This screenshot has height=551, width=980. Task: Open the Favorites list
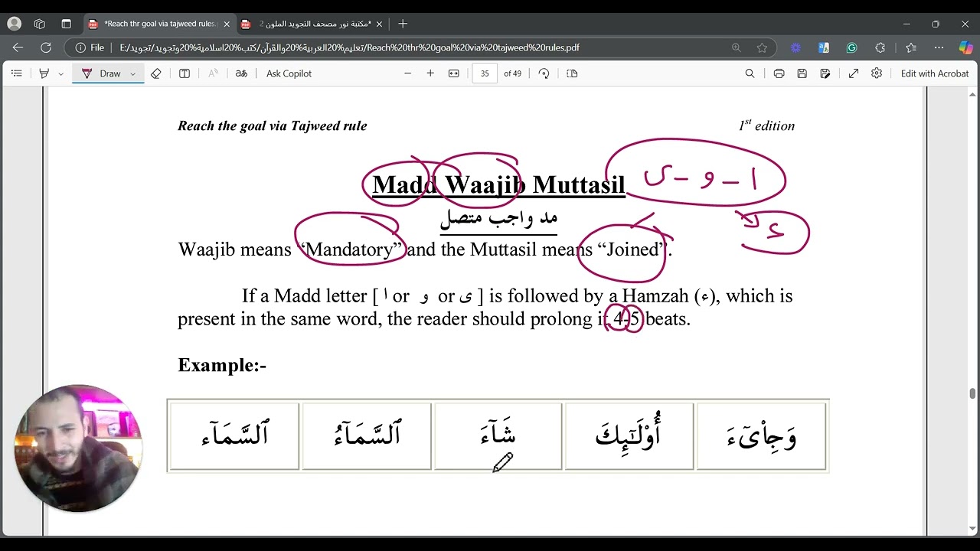(x=910, y=47)
